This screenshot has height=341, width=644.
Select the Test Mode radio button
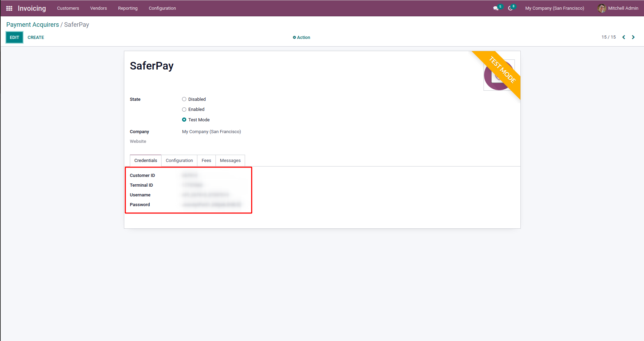pyautogui.click(x=184, y=120)
